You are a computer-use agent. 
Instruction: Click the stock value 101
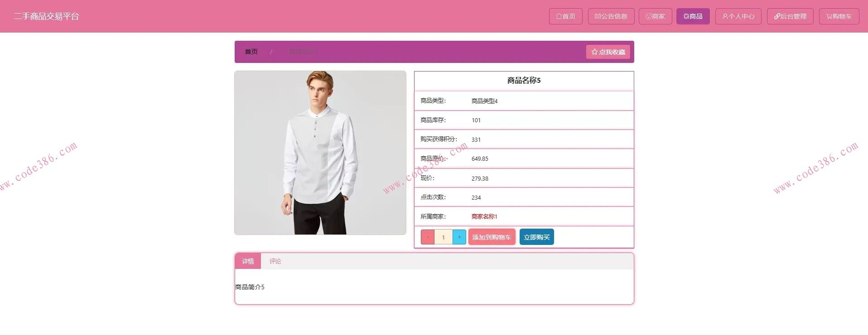476,120
